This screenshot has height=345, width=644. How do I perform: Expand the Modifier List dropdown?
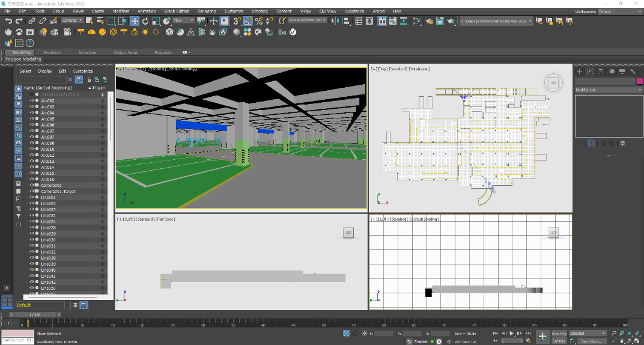pos(608,90)
